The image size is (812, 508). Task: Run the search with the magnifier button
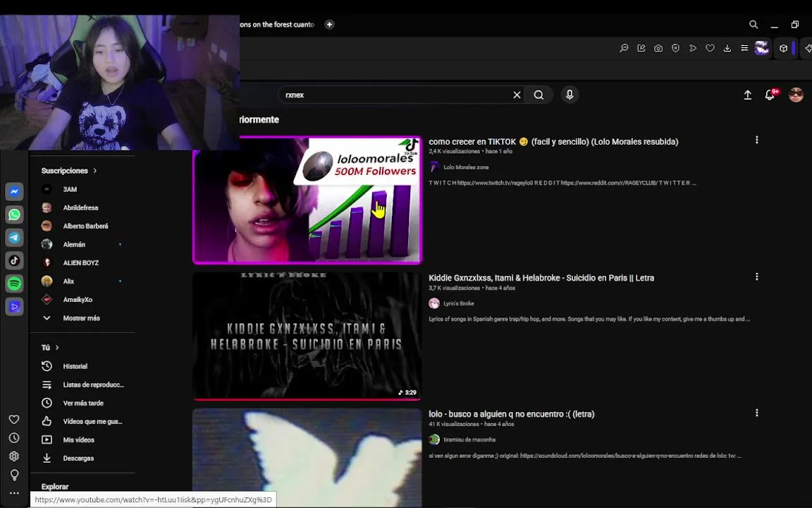coord(539,95)
